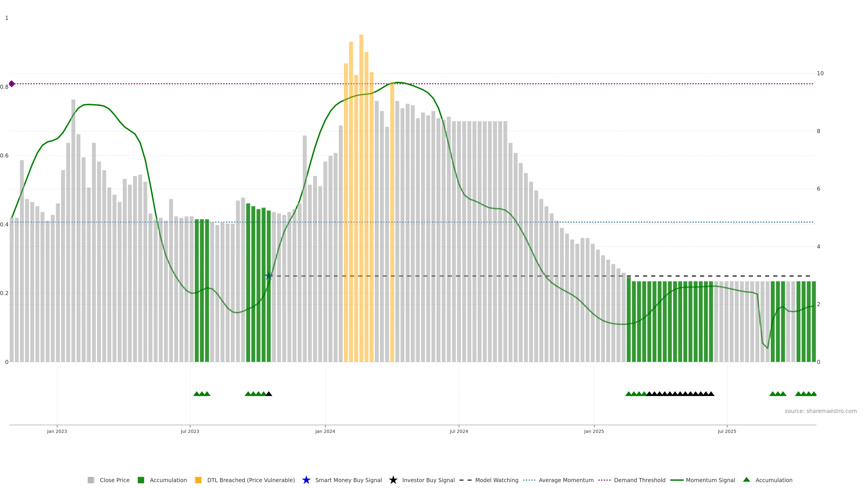Click the purple diamond Demand Threshold marker
This screenshot has height=488, width=868.
(12, 84)
